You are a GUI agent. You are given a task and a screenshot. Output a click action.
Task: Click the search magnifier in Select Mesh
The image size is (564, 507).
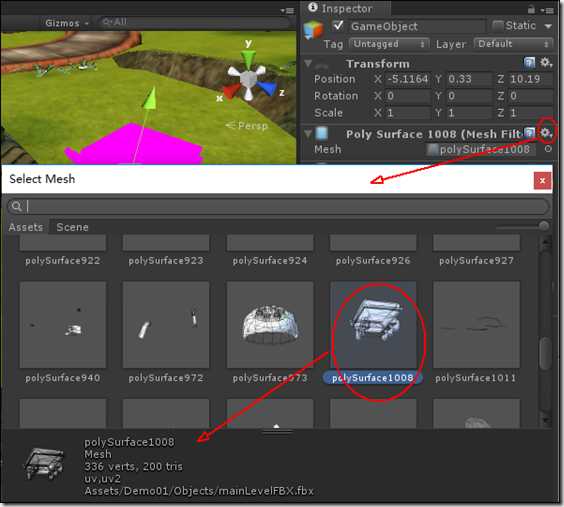click(16, 206)
